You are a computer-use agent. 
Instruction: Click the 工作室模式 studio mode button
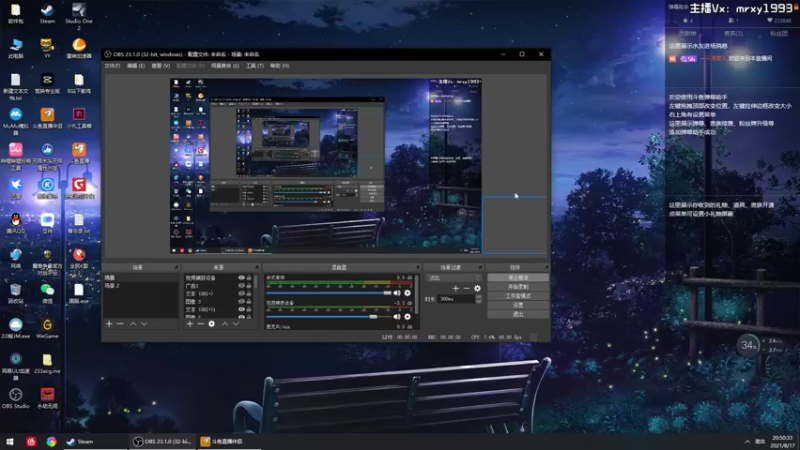pyautogui.click(x=518, y=296)
